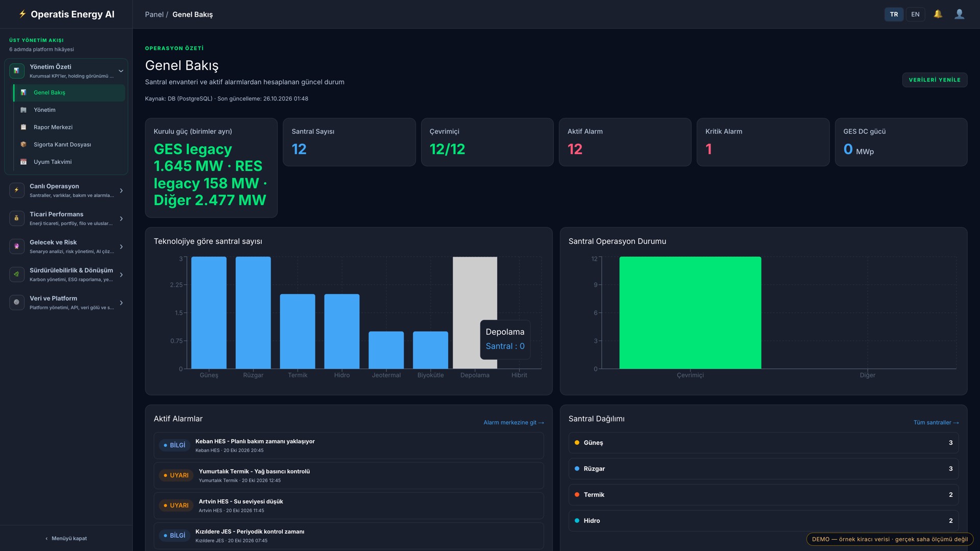Click the Veri ve Platform gear icon
The image size is (980, 551).
click(16, 302)
